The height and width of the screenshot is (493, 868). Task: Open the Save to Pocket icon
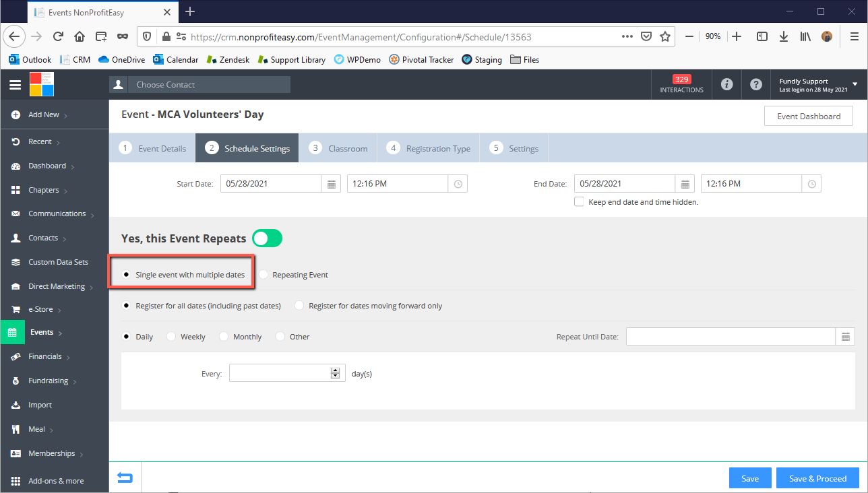coord(646,36)
